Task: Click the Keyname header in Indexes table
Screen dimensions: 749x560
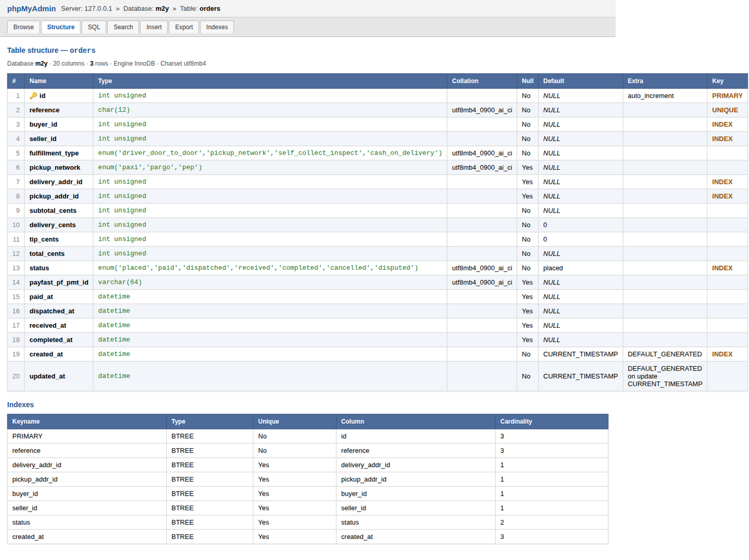Action: tap(87, 422)
